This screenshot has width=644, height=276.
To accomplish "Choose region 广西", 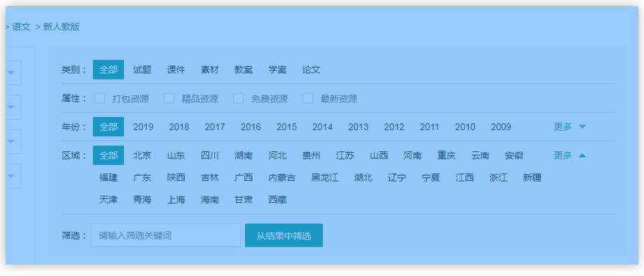I will coord(244,178).
